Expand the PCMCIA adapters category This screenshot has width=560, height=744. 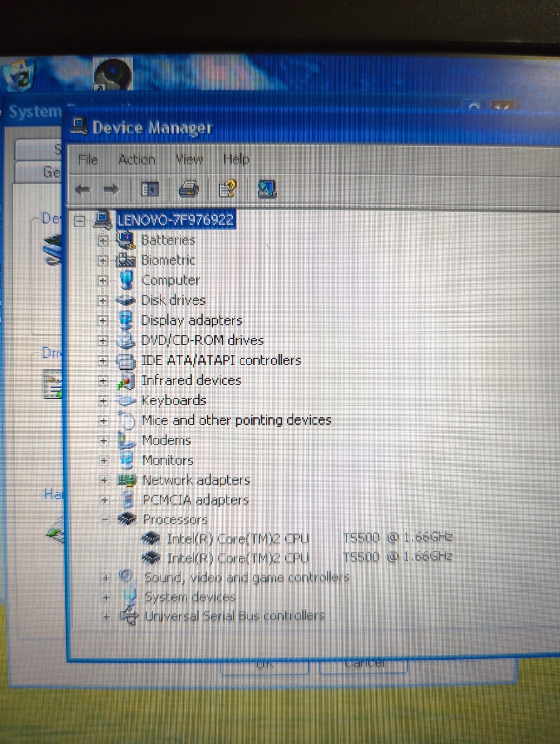pyautogui.click(x=105, y=500)
